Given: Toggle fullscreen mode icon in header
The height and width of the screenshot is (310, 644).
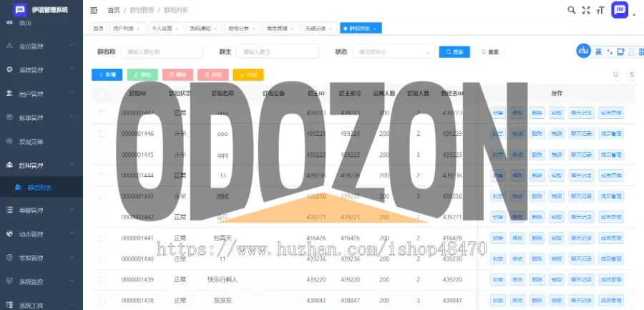Looking at the screenshot, I should pos(586,10).
